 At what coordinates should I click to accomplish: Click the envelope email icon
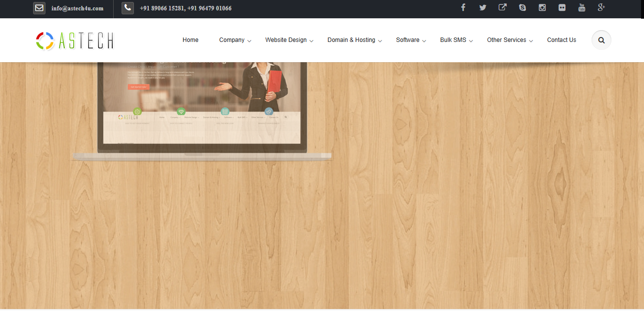[x=40, y=8]
